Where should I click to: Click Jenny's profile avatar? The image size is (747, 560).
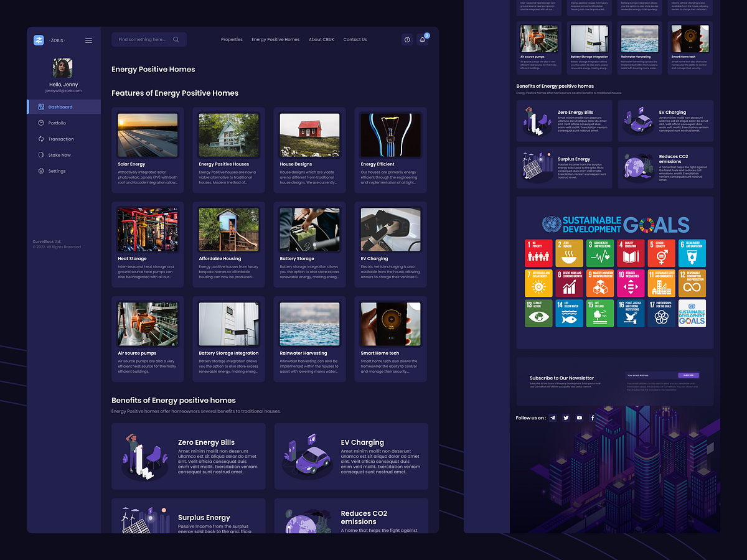[x=62, y=68]
